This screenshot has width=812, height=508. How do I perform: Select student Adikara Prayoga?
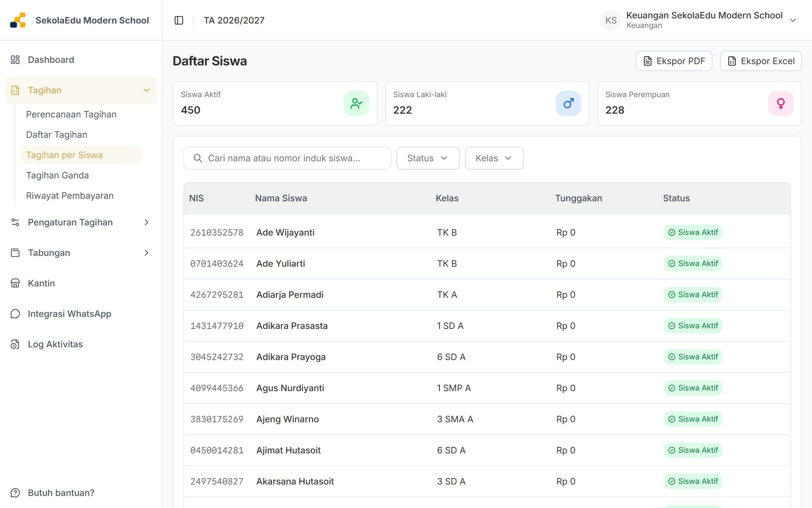291,357
